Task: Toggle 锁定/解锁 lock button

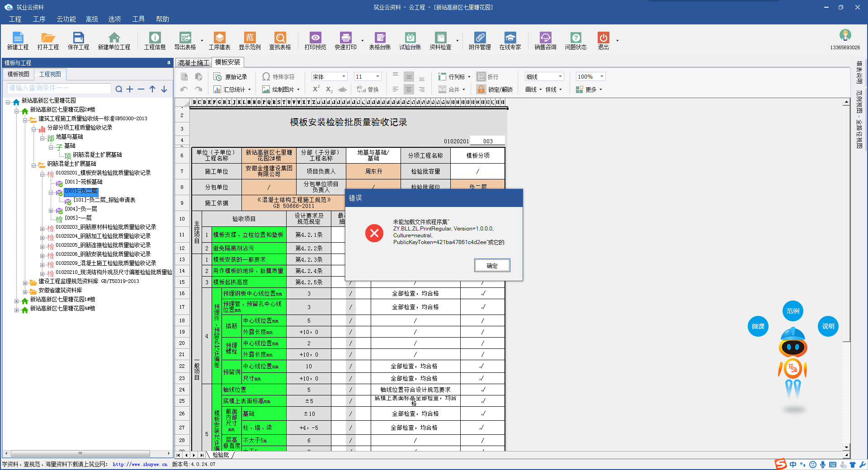Action: 495,89
